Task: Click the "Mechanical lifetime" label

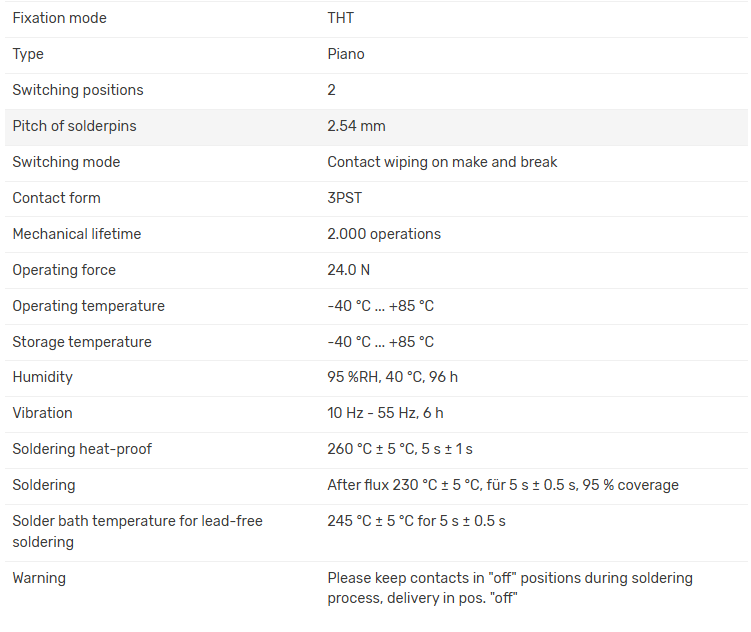Action: pyautogui.click(x=77, y=234)
